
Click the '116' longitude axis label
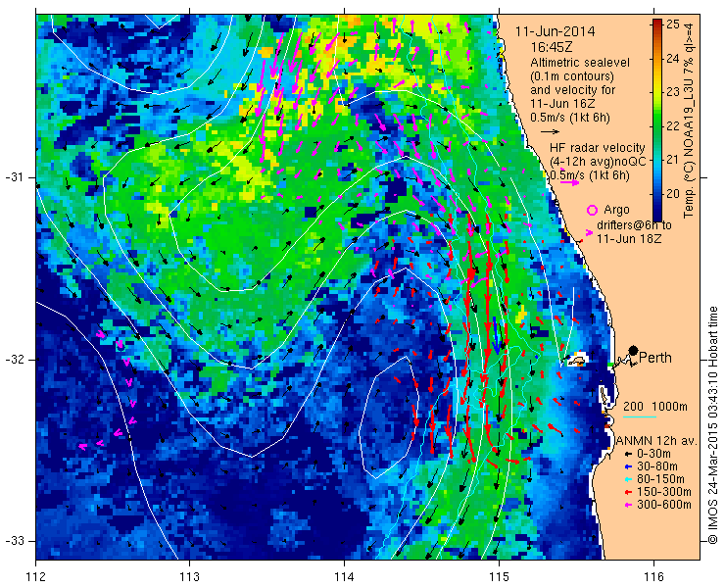[x=653, y=576]
